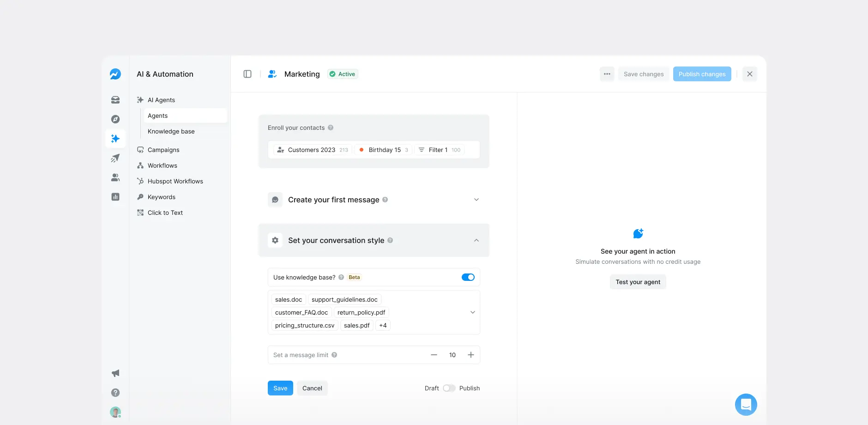
Task: Toggle the Use knowledge base switch
Action: click(x=468, y=277)
